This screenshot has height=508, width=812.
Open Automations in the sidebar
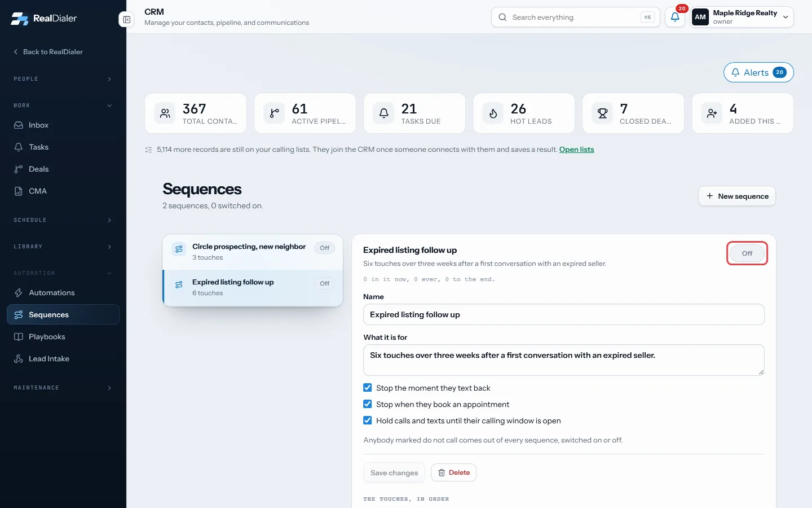tap(63, 293)
